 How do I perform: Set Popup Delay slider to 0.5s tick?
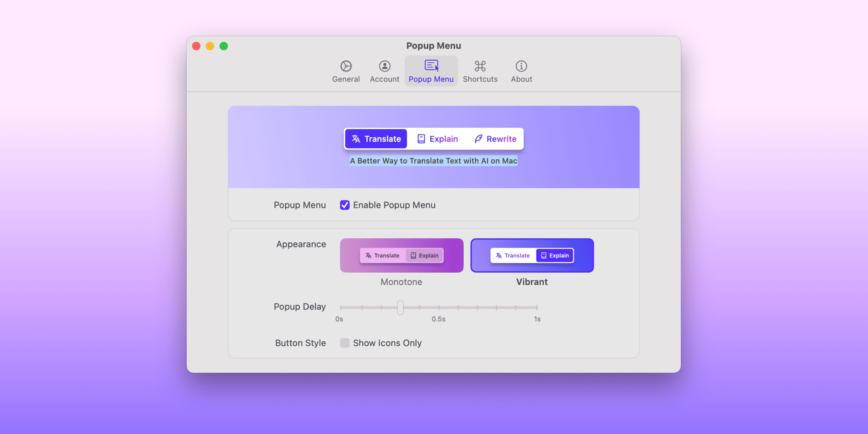coord(439,307)
